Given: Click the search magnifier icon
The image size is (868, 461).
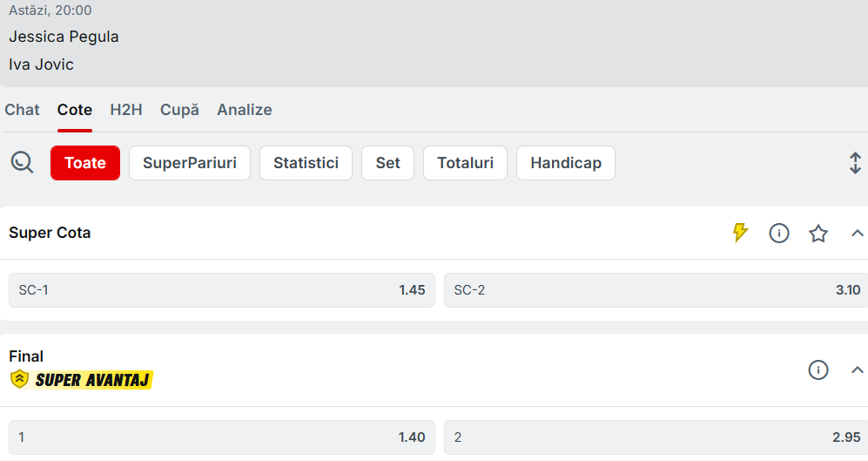Looking at the screenshot, I should 22,162.
